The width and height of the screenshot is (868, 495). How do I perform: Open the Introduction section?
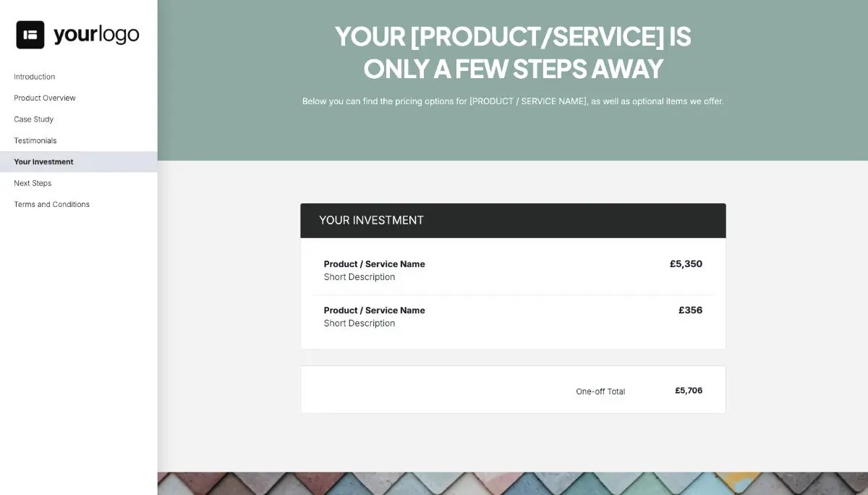[34, 77]
